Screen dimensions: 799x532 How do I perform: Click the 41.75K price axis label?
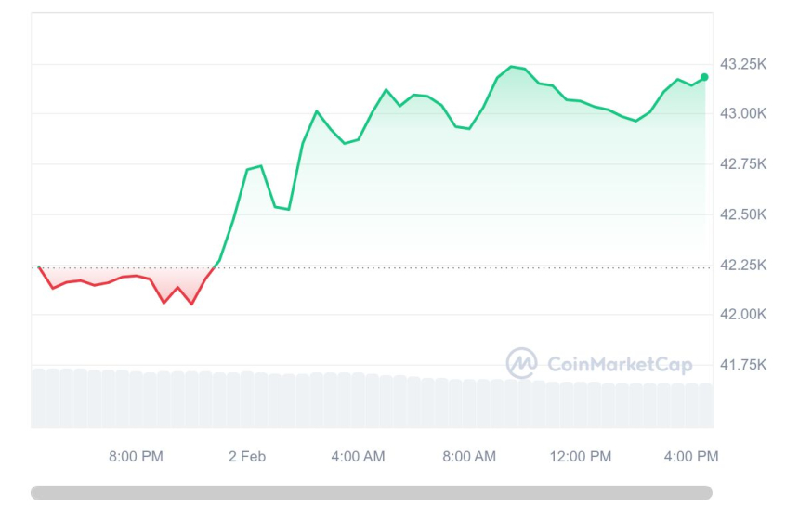[x=744, y=365]
